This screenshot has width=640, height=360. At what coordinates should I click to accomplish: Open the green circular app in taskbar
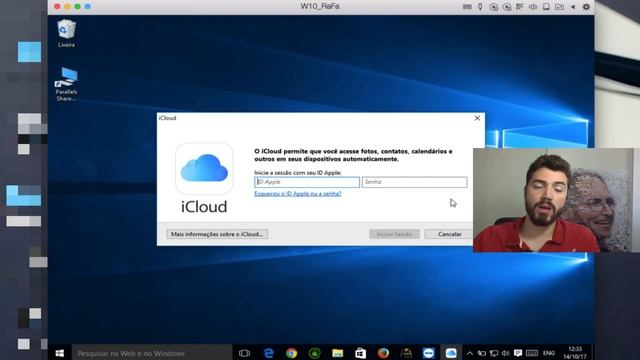pyautogui.click(x=314, y=353)
